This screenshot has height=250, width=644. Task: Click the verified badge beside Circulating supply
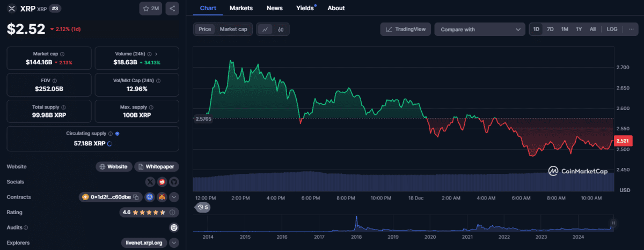coord(118,134)
